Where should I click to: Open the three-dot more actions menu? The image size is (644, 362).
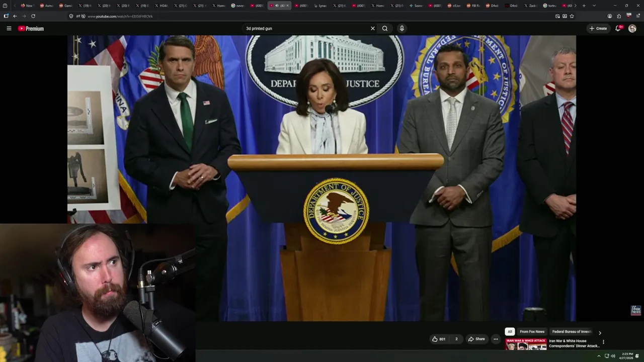click(496, 339)
